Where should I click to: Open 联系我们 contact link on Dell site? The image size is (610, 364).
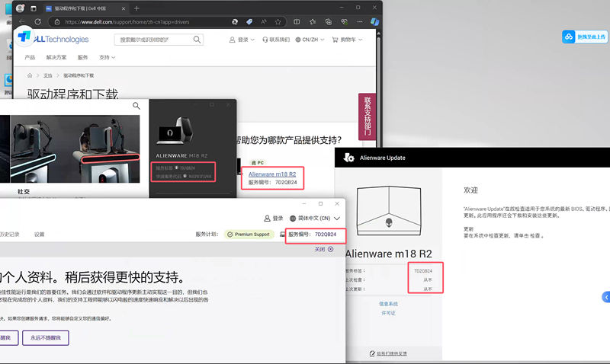[x=276, y=40]
